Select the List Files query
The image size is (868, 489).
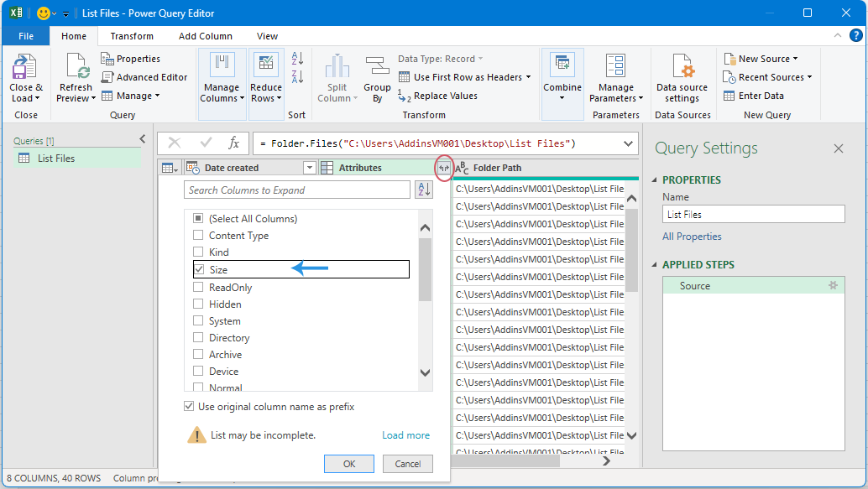point(77,159)
